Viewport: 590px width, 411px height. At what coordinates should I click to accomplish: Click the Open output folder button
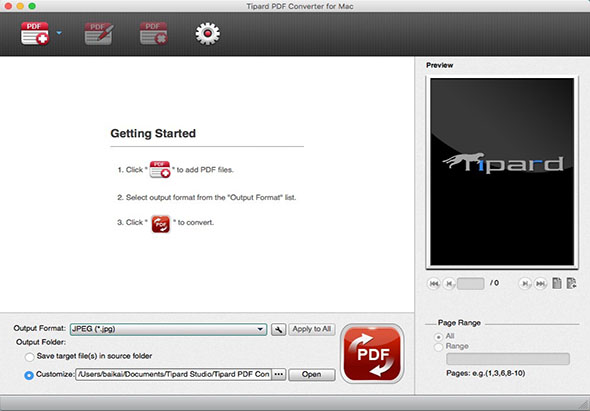click(312, 374)
